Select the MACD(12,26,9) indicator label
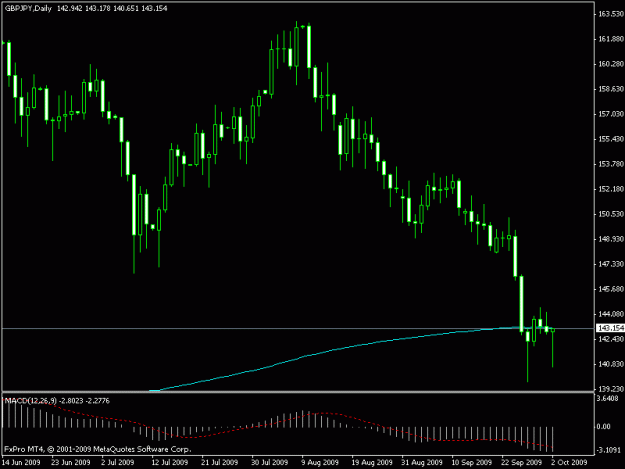This screenshot has width=625, height=469. click(x=31, y=400)
